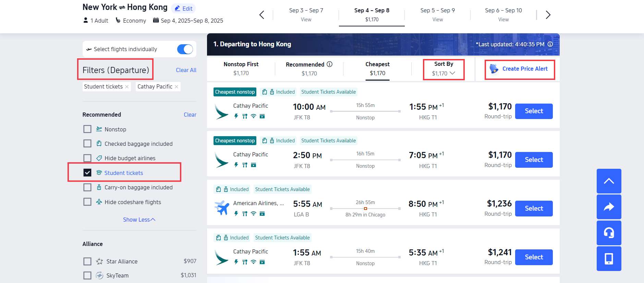Uncheck the Student tickets filter

[x=87, y=173]
